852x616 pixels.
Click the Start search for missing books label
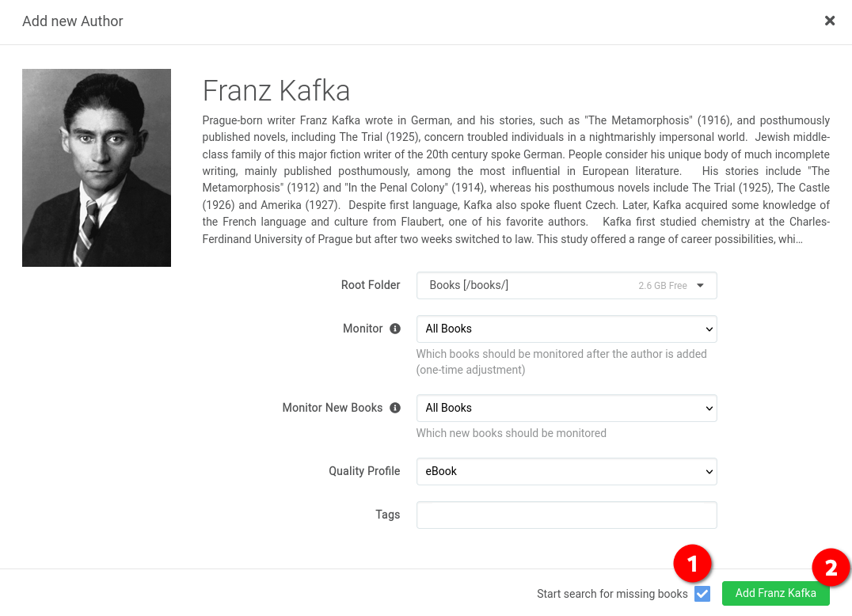(x=612, y=594)
